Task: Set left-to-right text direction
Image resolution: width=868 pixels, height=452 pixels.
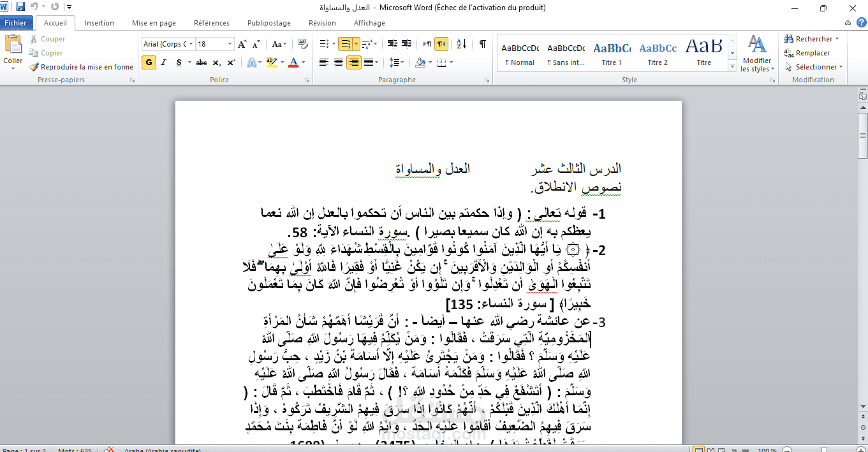Action: (427, 44)
